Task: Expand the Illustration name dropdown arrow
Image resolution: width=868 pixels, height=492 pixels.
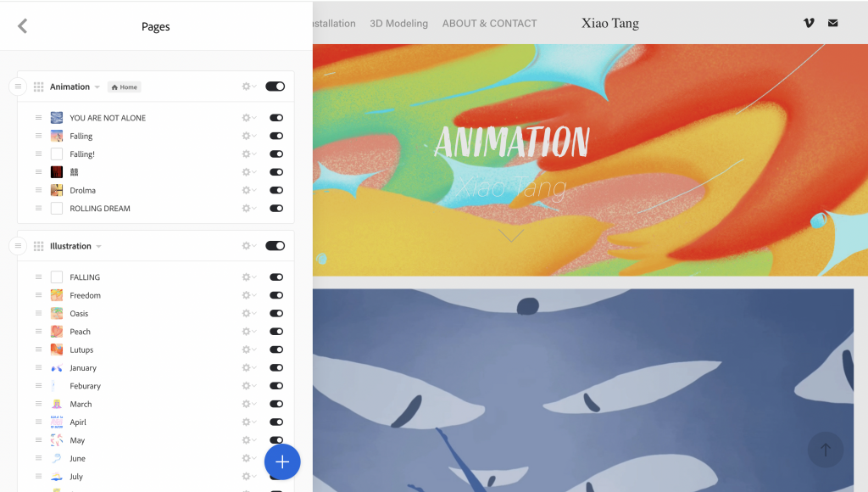Action: (x=98, y=247)
